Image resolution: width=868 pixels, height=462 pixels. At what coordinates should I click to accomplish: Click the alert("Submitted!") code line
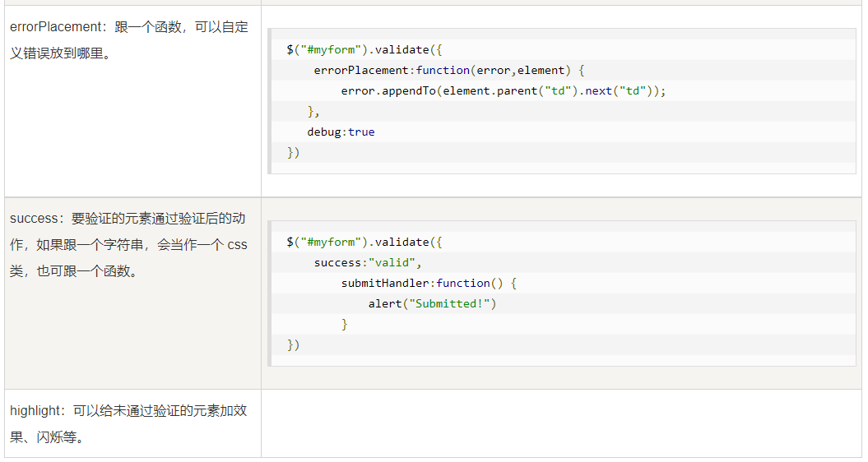[x=432, y=303]
